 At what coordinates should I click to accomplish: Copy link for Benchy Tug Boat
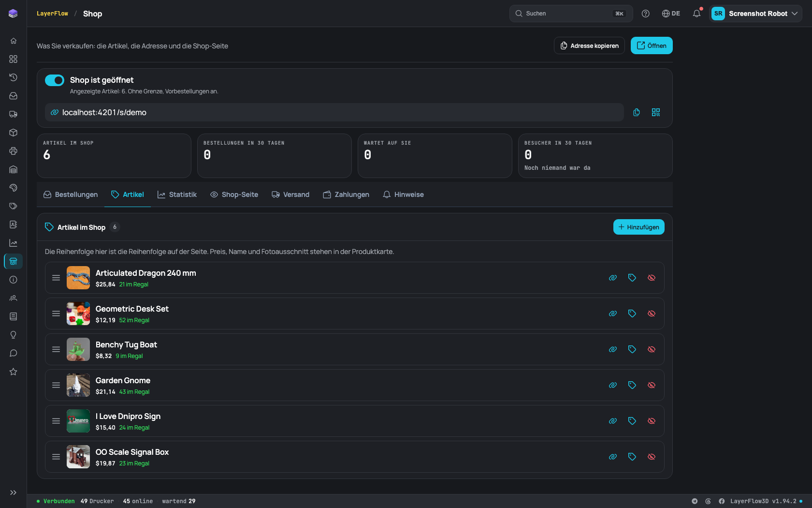[613, 349]
